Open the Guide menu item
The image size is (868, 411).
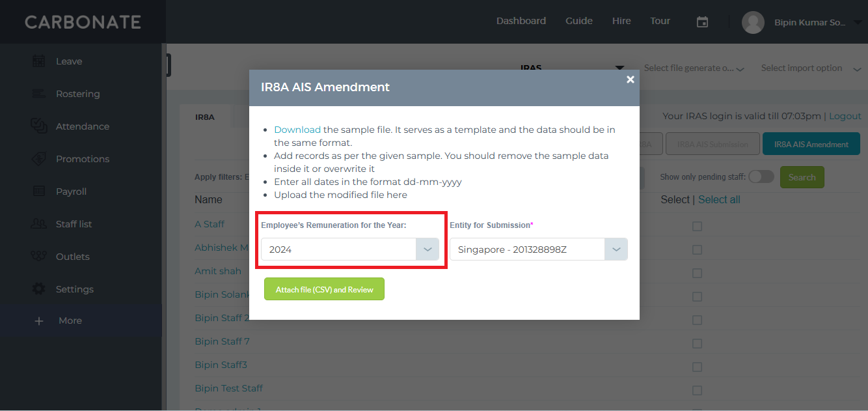579,21
